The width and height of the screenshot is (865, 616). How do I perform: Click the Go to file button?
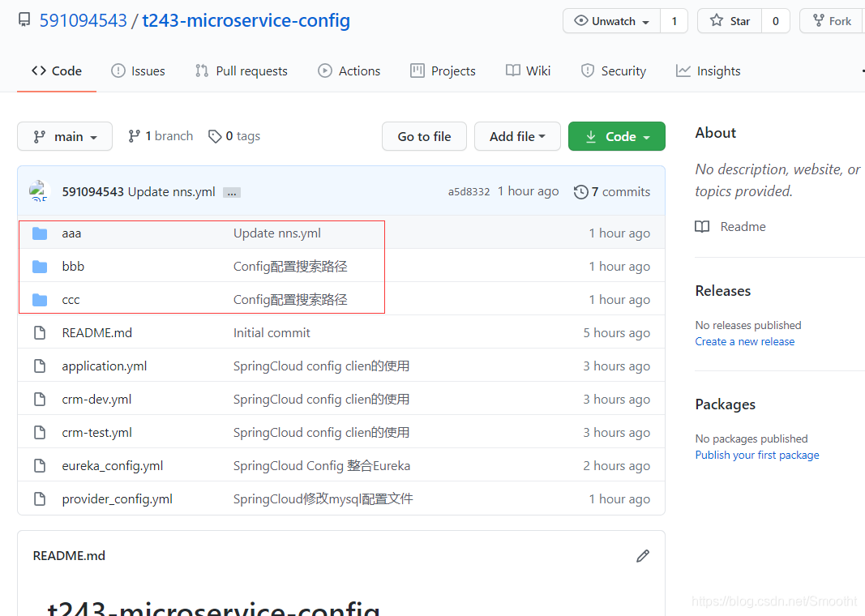tap(424, 136)
